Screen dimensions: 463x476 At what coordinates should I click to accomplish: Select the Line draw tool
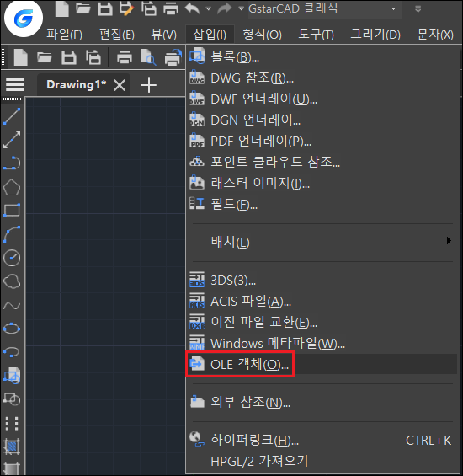pyautogui.click(x=12, y=116)
